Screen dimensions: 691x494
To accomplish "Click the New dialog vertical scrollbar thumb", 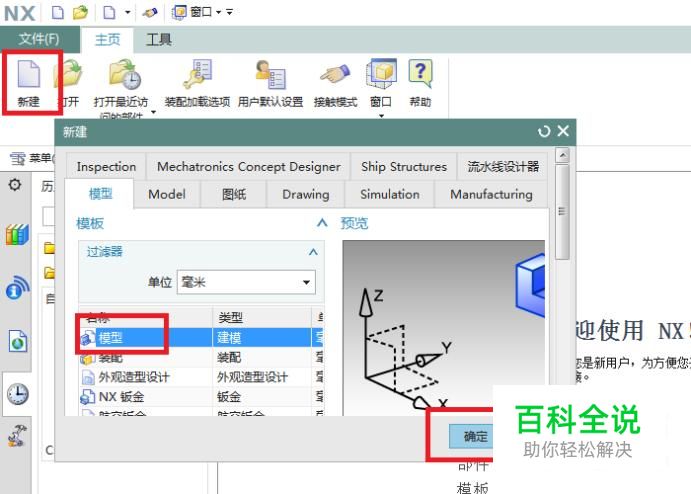I will point(562,212).
